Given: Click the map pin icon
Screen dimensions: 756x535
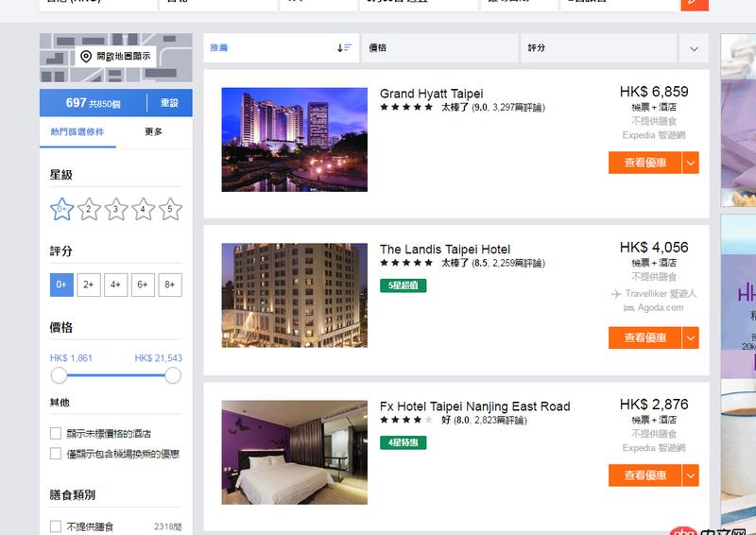Looking at the screenshot, I should tap(86, 57).
